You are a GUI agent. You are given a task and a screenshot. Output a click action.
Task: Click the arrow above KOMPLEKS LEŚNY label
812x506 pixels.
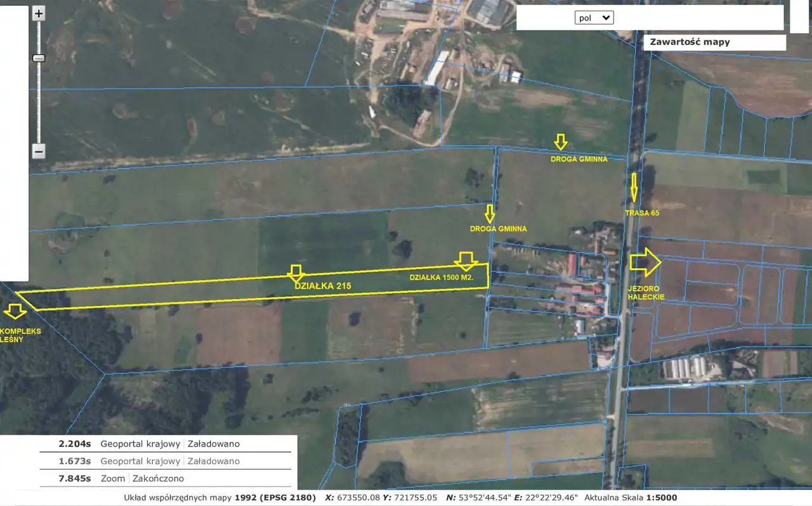14,311
